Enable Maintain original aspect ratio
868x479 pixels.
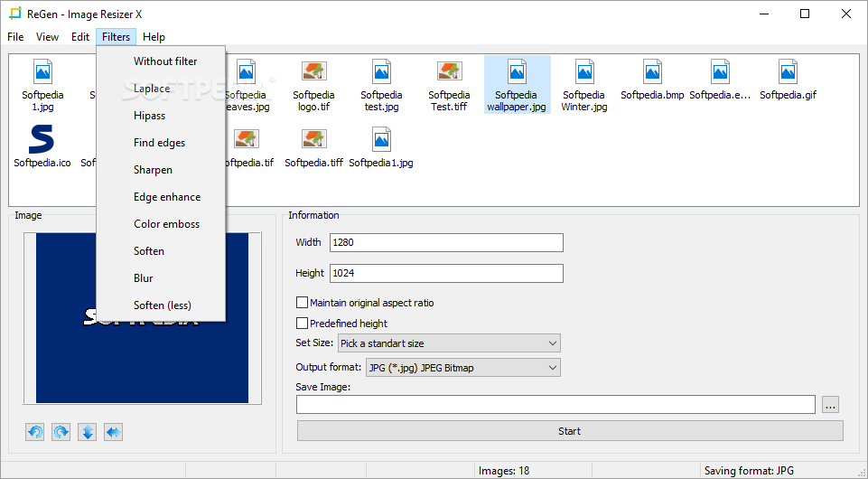pos(302,303)
